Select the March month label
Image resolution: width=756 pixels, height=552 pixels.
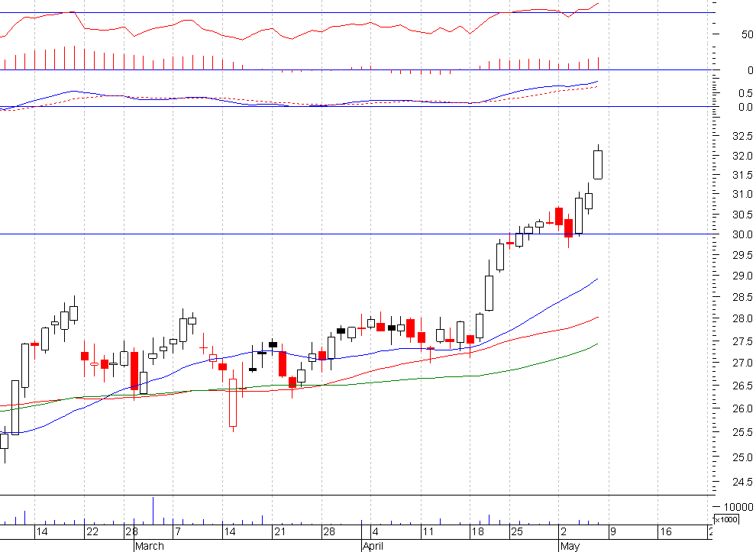(149, 546)
